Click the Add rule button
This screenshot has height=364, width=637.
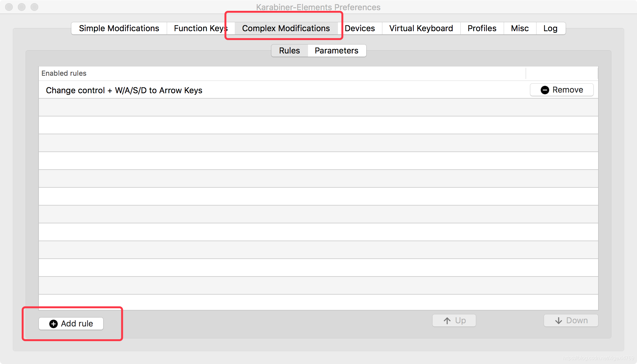point(71,324)
